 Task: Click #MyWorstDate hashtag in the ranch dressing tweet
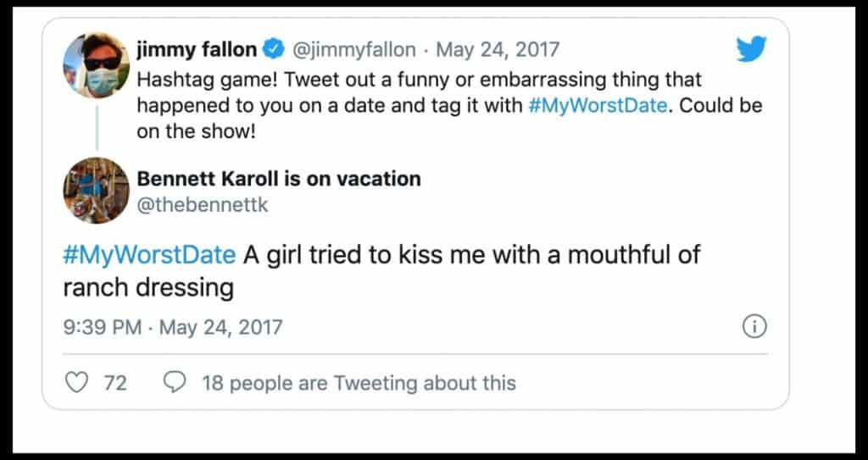[149, 255]
